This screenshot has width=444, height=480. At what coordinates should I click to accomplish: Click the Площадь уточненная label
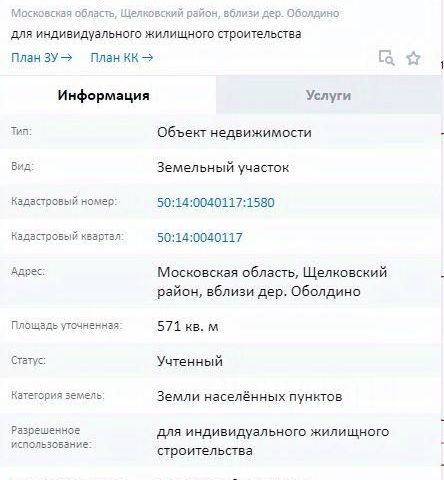pyautogui.click(x=67, y=325)
